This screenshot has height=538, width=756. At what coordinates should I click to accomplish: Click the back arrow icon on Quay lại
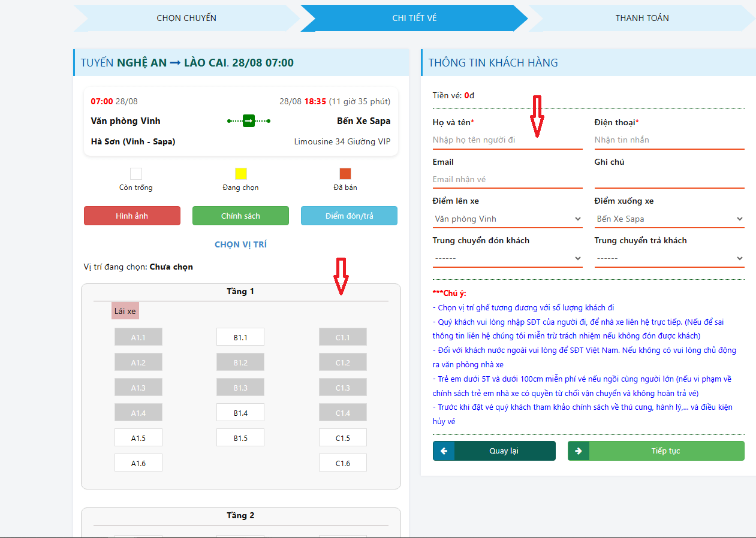tap(444, 451)
